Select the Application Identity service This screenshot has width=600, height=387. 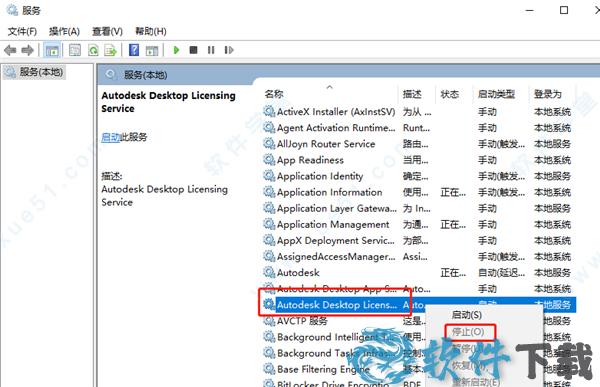tap(418, 176)
